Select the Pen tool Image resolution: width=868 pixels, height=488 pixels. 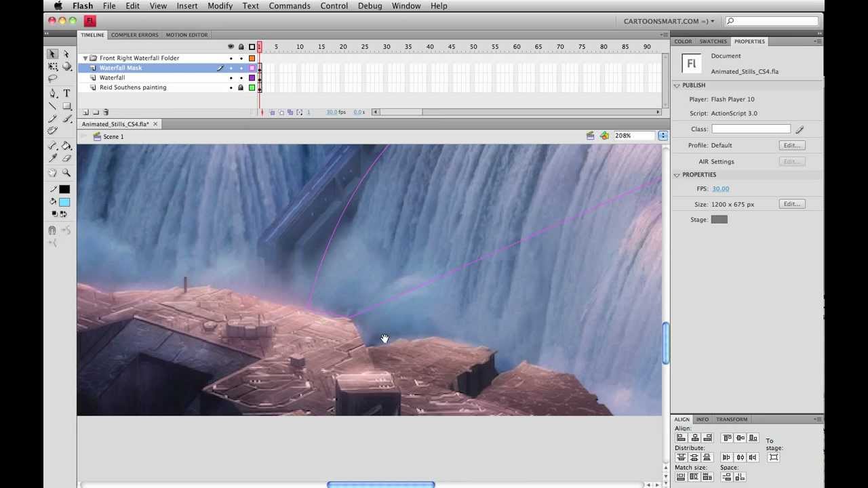pyautogui.click(x=53, y=92)
